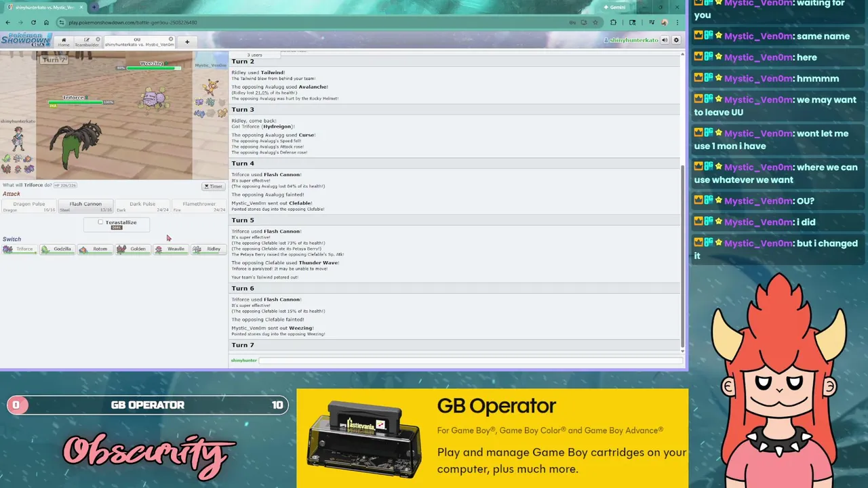Screen dimensions: 868x488
Task: Select the Flash Cannon attack
Action: [x=85, y=206]
